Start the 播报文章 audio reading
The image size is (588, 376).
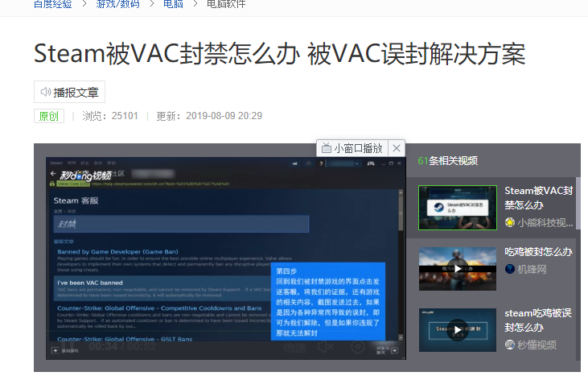tap(69, 92)
